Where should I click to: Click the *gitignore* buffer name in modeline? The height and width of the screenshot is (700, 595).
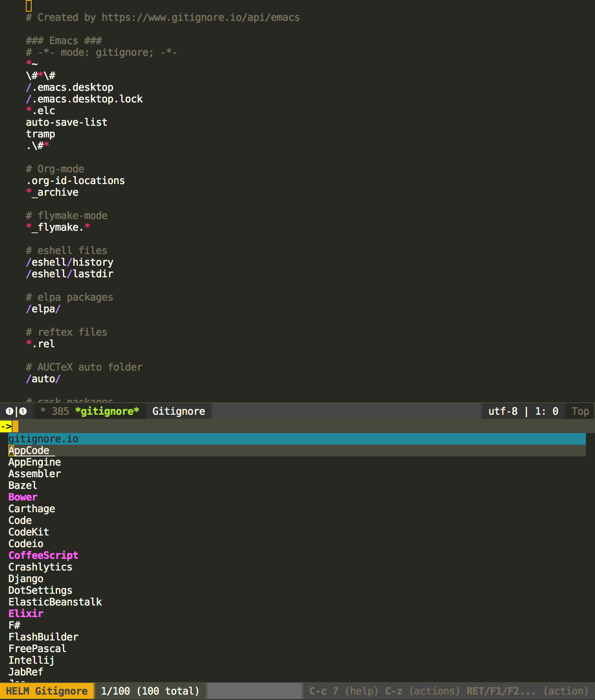click(x=107, y=411)
